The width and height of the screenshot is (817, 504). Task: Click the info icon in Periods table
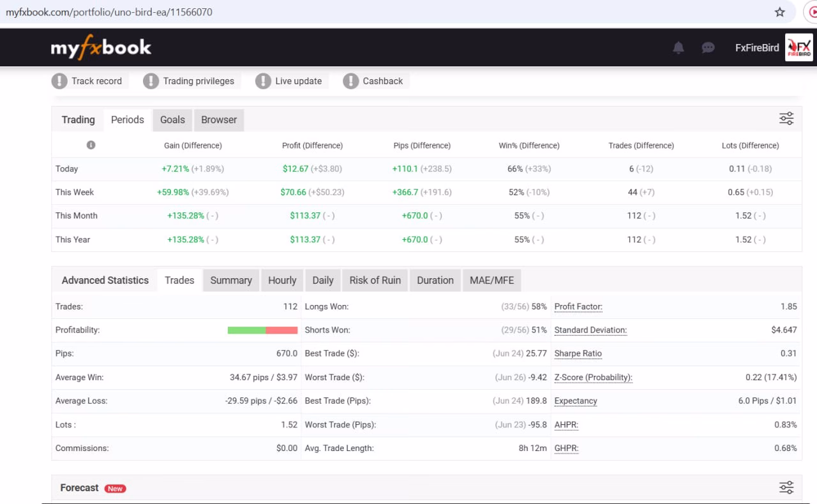coord(91,145)
